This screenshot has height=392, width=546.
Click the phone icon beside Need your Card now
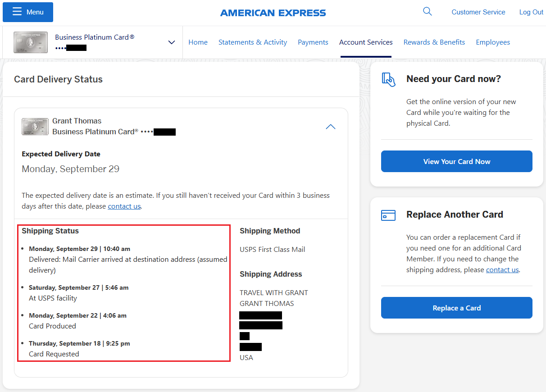tap(388, 79)
